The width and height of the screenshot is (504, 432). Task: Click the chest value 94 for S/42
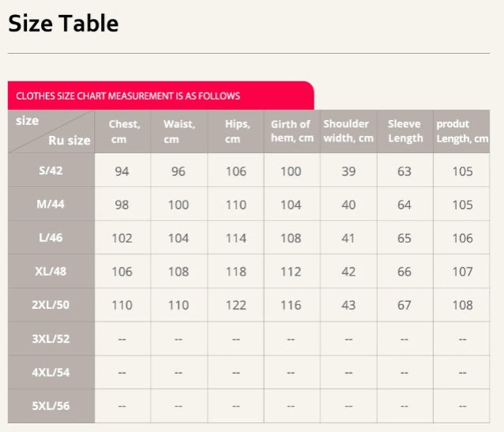122,171
